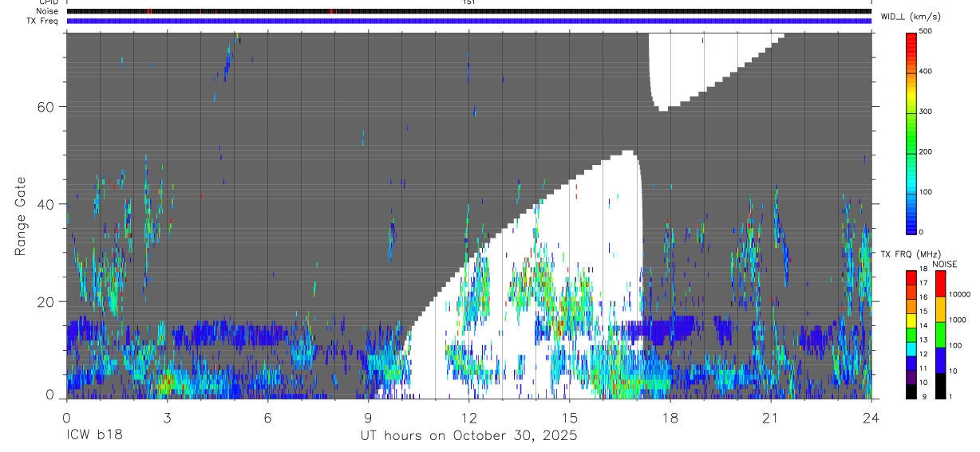980x452 pixels.
Task: Click the '151' CPID value at top
Action: tap(468, 2)
